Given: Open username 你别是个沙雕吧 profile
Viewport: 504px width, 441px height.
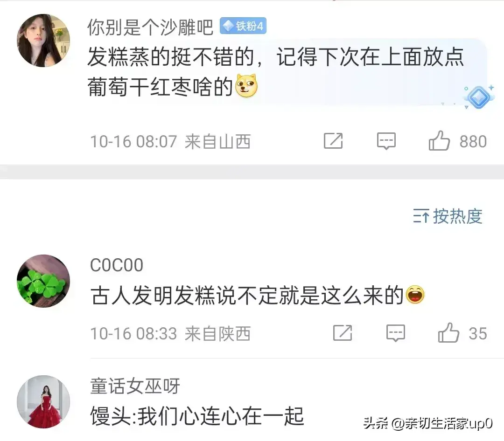Looking at the screenshot, I should pos(150,27).
